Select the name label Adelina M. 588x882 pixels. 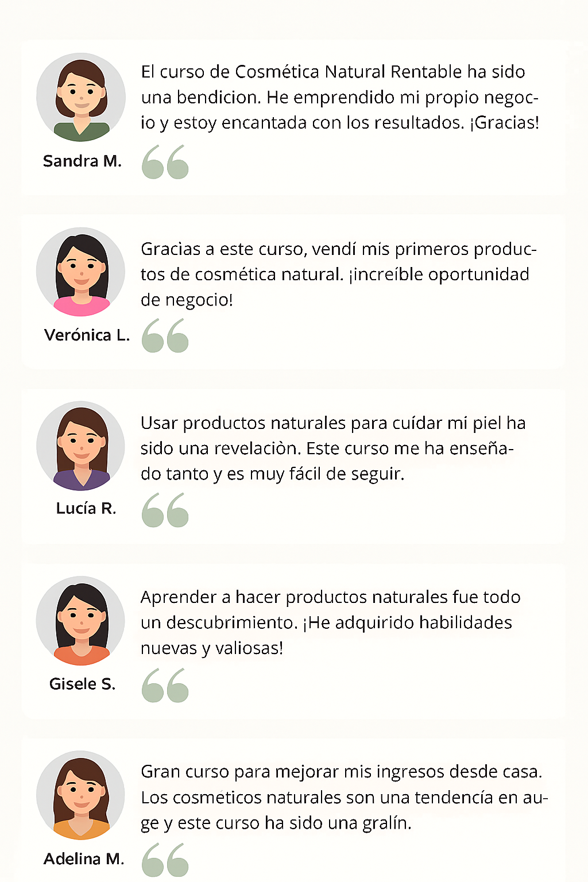coord(84,859)
